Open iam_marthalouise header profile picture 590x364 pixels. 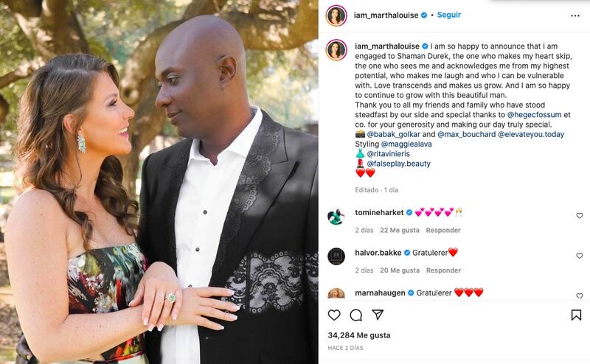coord(336,15)
